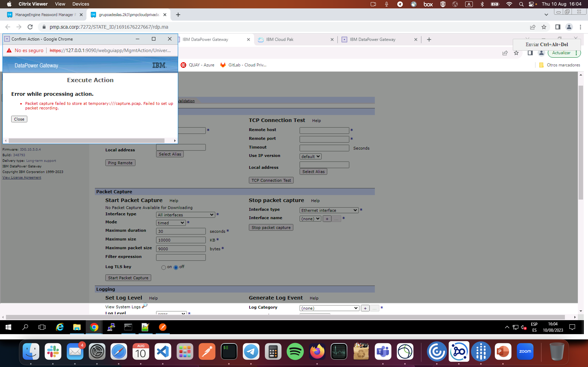This screenshot has width=588, height=367.
Task: Open the Devices menu in Citrix Viewer
Action: [x=81, y=4]
